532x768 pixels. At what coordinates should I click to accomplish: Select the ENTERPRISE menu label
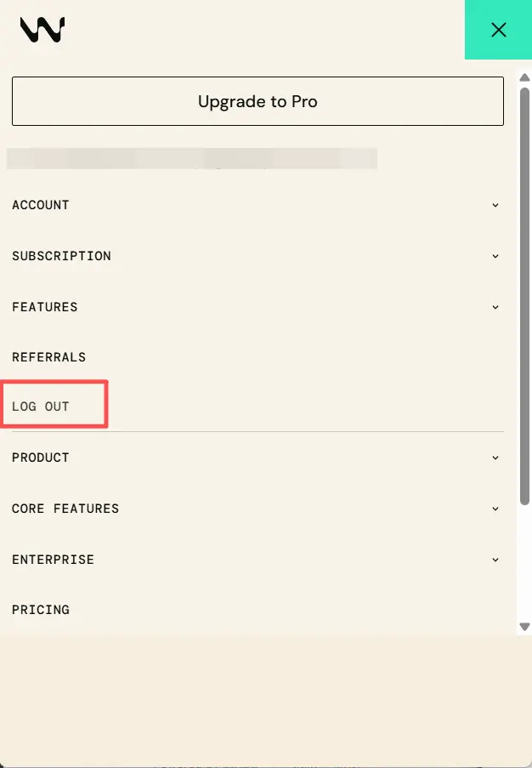coord(53,560)
